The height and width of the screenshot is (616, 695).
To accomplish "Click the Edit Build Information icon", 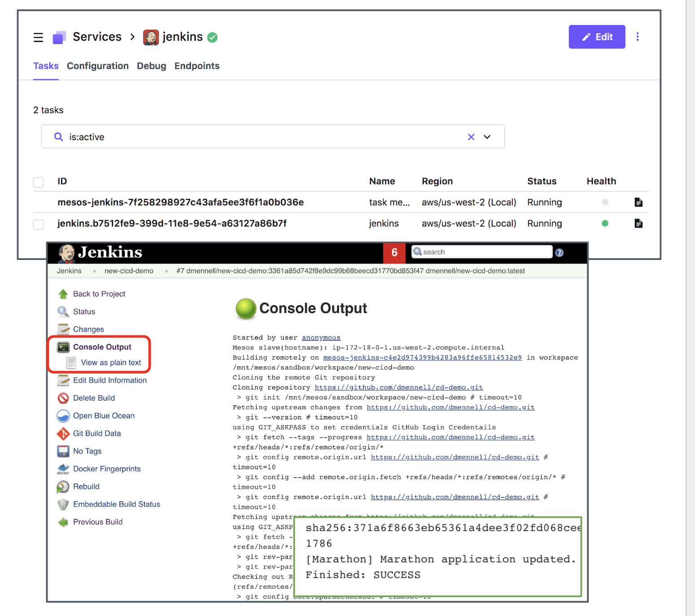I will [x=63, y=380].
